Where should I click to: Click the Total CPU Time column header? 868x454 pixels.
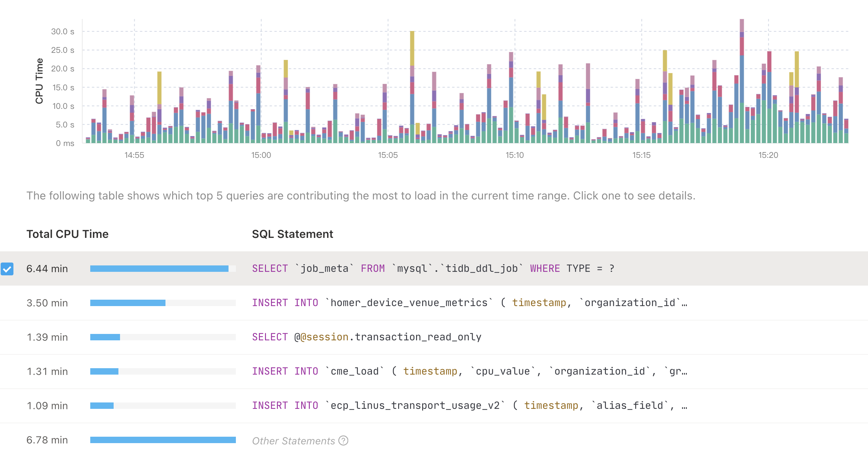pyautogui.click(x=68, y=234)
